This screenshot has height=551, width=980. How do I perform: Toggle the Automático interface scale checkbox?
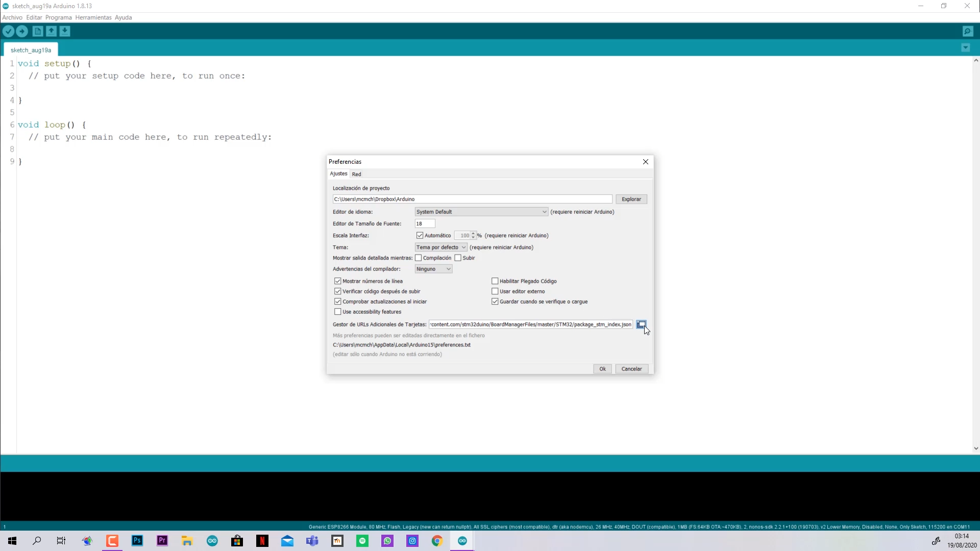pos(420,236)
